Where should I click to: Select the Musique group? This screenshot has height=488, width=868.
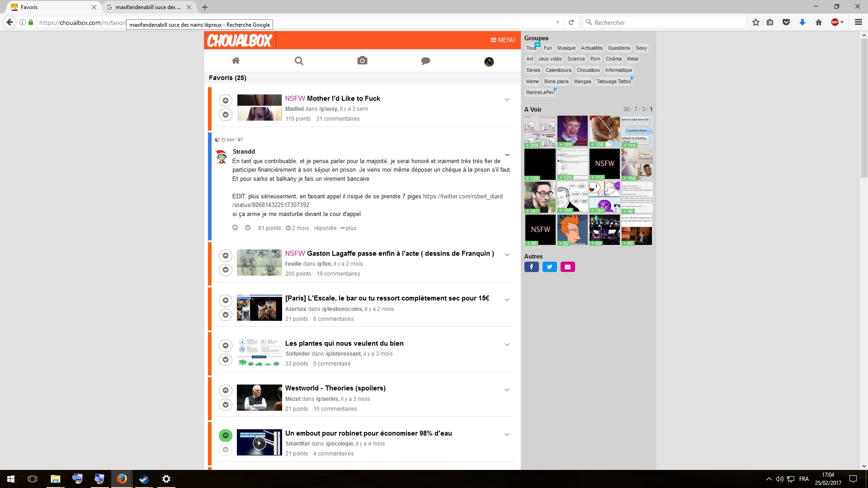(x=566, y=48)
